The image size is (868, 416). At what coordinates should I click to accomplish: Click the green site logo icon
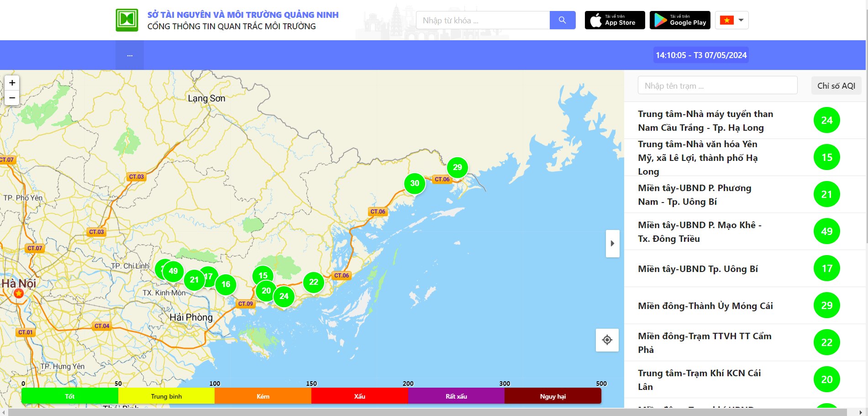pos(127,20)
